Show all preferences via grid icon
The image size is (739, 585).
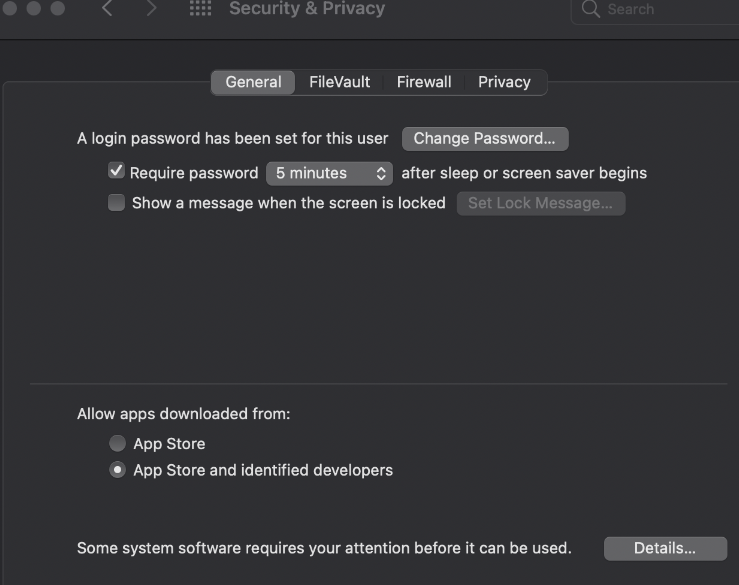200,9
